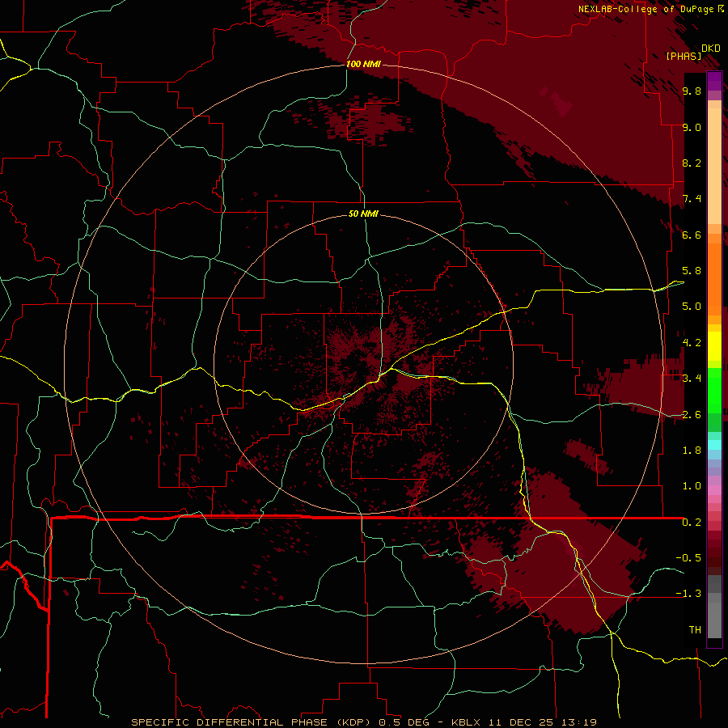The width and height of the screenshot is (728, 728).
Task: Click the 1.8 scale value
Action: pos(692,451)
